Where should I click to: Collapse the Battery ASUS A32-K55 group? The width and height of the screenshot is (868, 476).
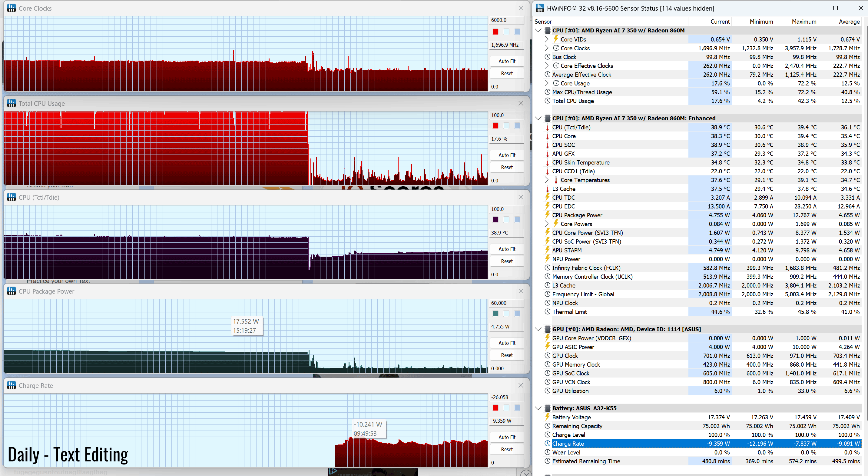click(538, 408)
